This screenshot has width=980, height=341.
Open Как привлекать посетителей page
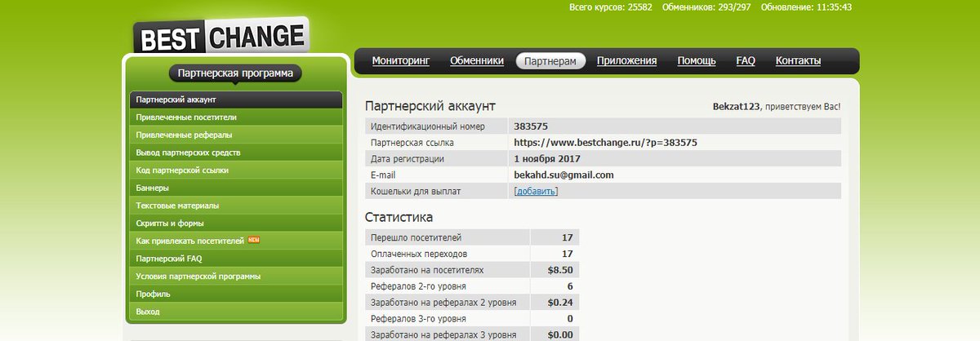[236, 241]
